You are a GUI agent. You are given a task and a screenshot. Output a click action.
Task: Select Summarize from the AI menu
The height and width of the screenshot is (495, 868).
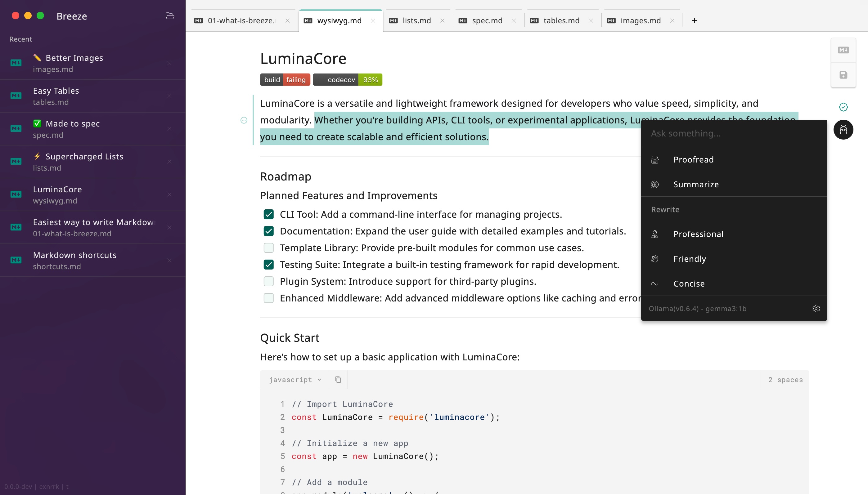(x=695, y=184)
